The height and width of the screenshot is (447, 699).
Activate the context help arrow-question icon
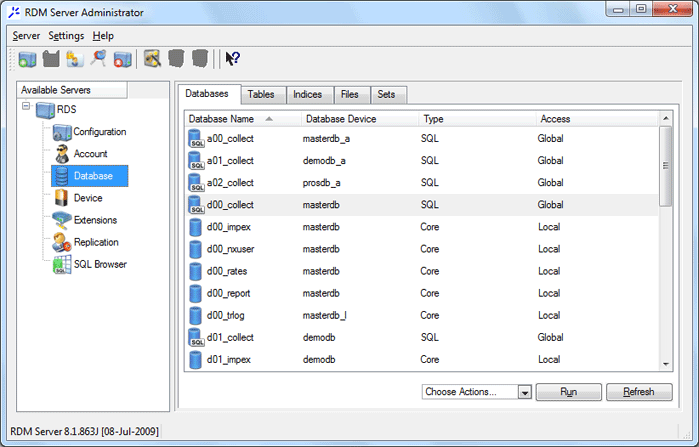[232, 58]
